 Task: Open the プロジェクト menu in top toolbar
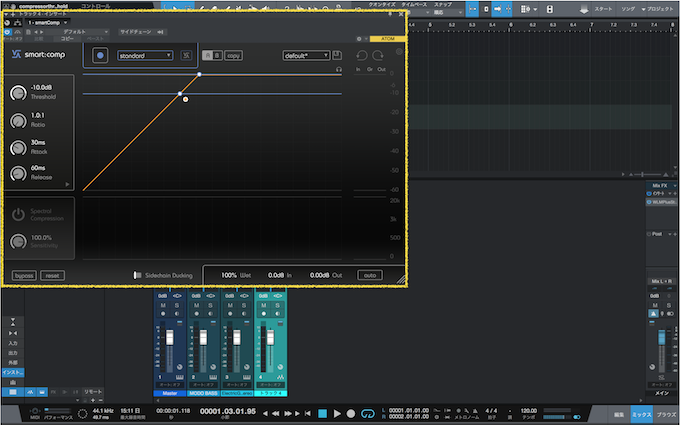[x=659, y=9]
